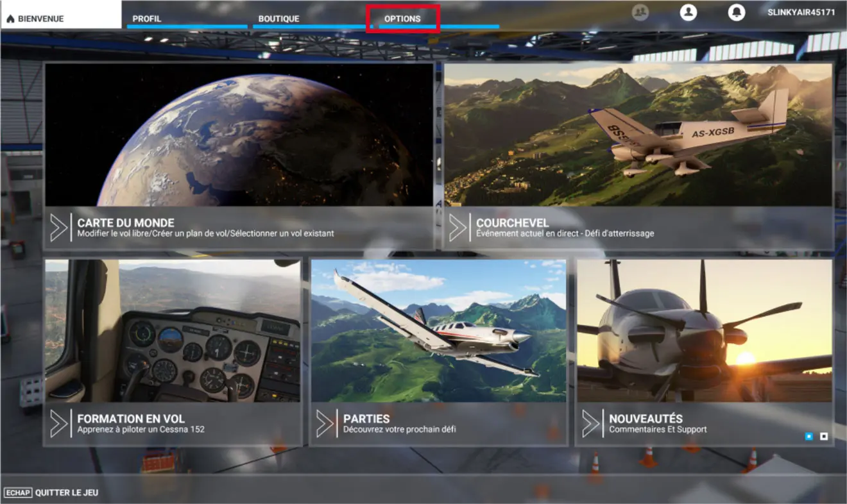Select the first blue carousel page indicator
Viewport: 847px width, 504px height.
809,436
